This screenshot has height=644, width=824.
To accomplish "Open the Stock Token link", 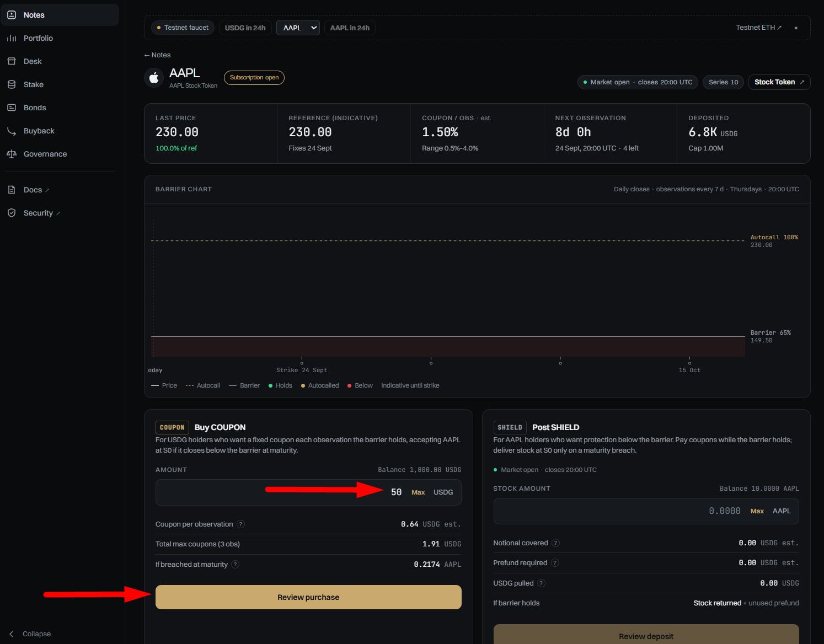I will (x=779, y=82).
